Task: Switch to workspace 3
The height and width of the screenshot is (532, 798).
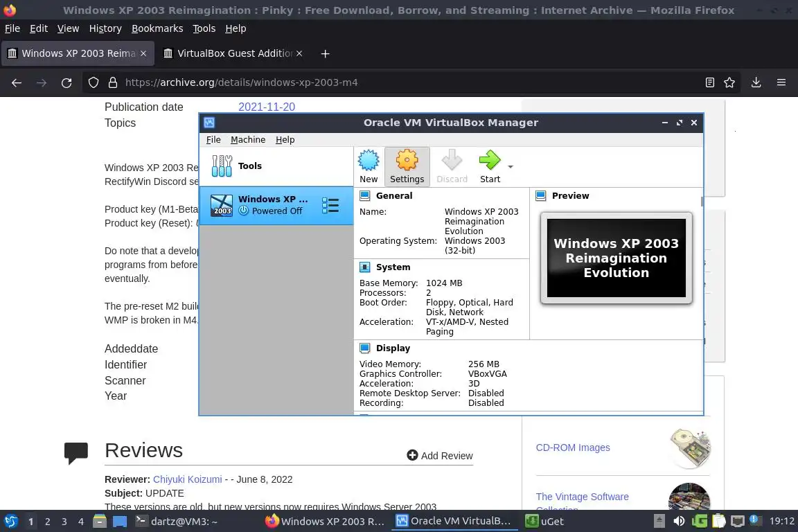Action: (64, 522)
